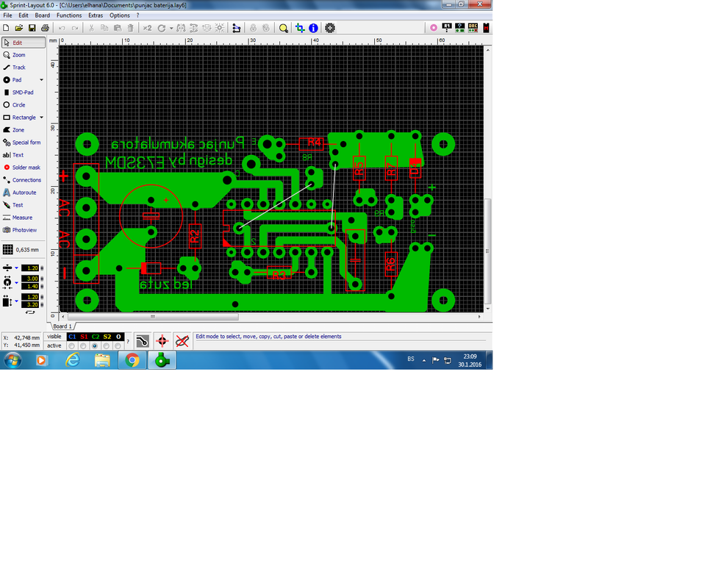
Task: Save the layout with floppy disk icon
Action: click(32, 28)
